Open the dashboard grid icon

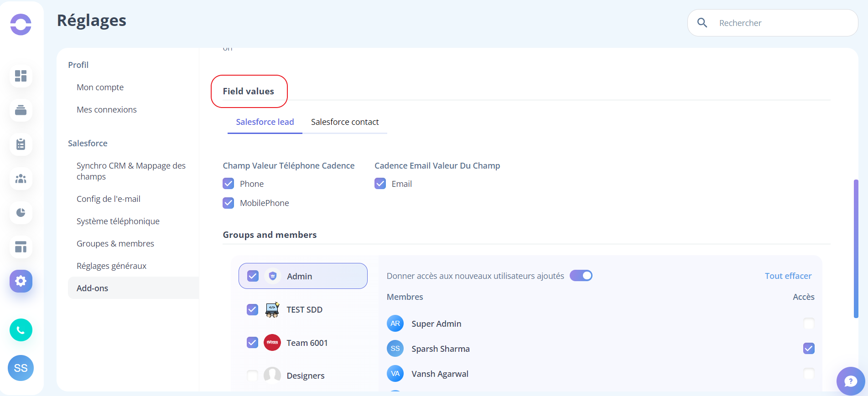pos(21,76)
